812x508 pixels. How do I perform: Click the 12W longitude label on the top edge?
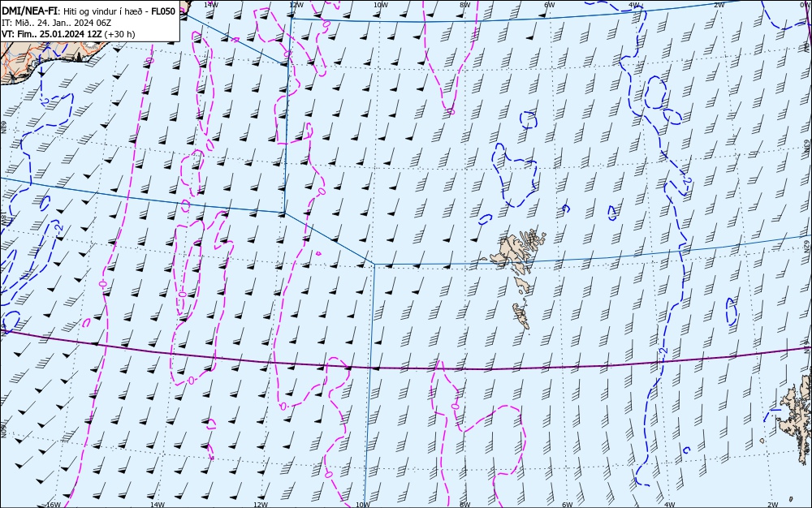(296, 5)
